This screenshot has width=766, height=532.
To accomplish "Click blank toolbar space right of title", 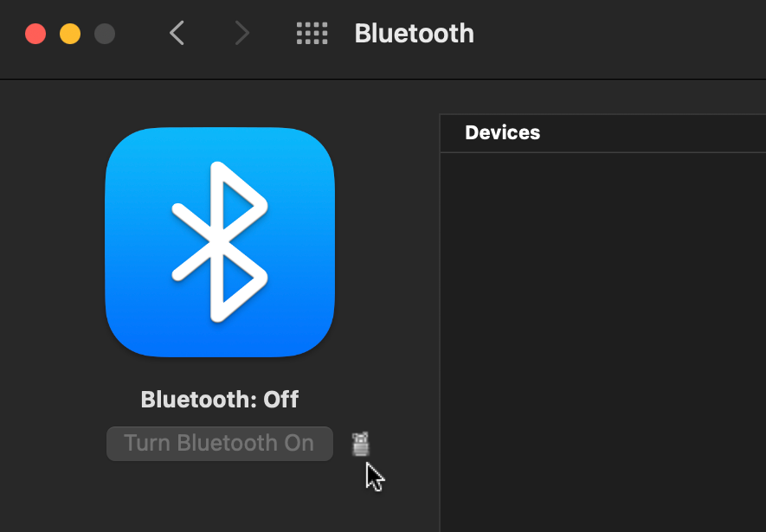I will (621, 34).
